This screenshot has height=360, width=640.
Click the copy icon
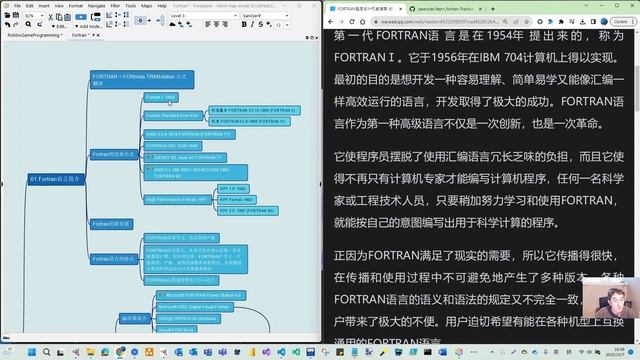(x=59, y=17)
